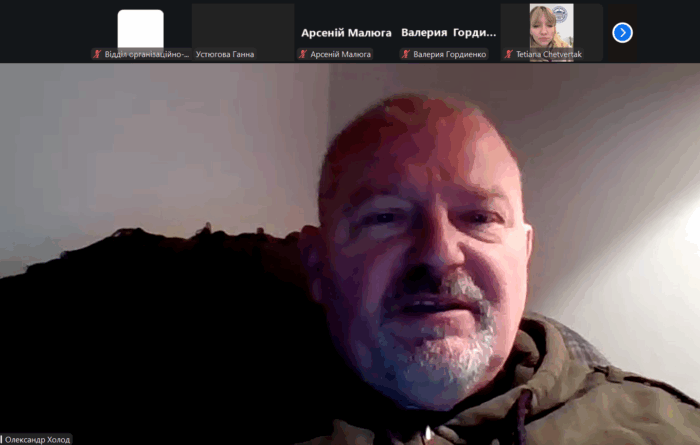Screen dimensions: 700x445
Task: Click empty gallery strip left of thumbnails
Action: click(x=45, y=30)
